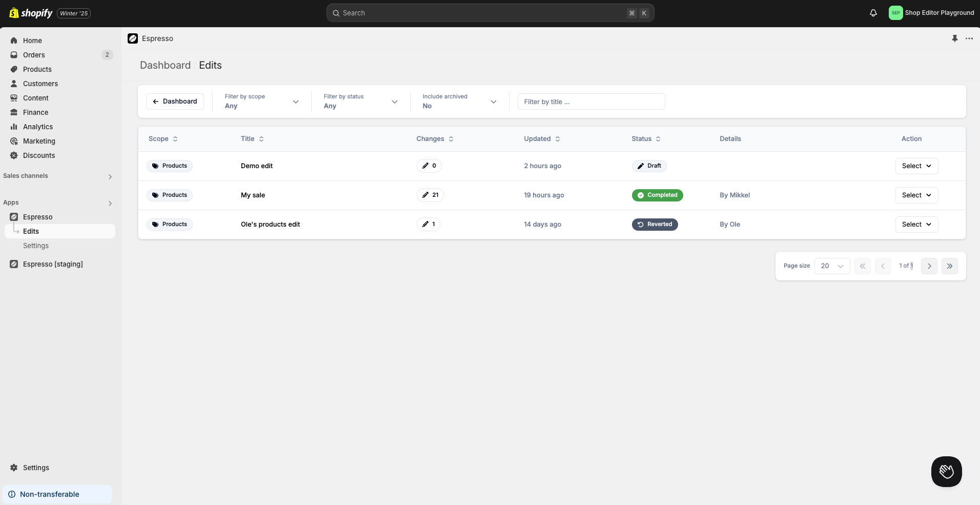
Task: Click the Shopify logo
Action: (x=31, y=13)
